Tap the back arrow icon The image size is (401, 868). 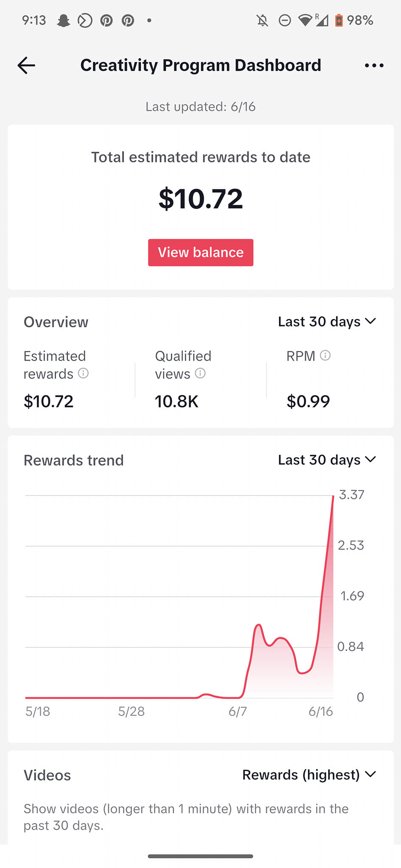click(26, 65)
